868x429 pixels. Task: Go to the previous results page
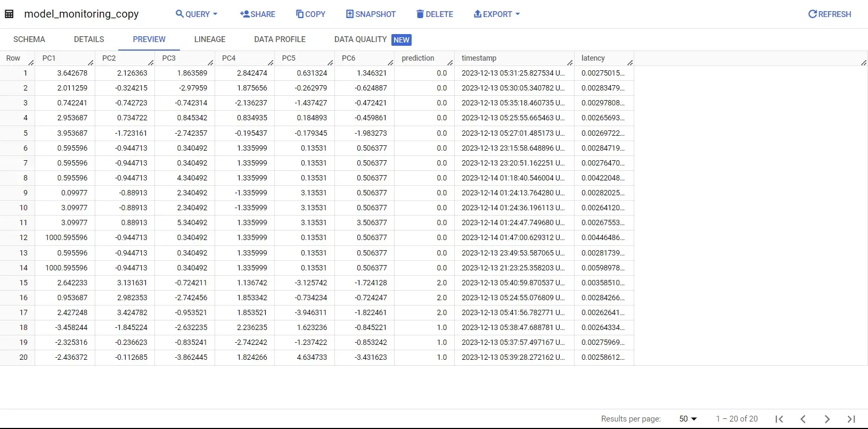(x=803, y=419)
